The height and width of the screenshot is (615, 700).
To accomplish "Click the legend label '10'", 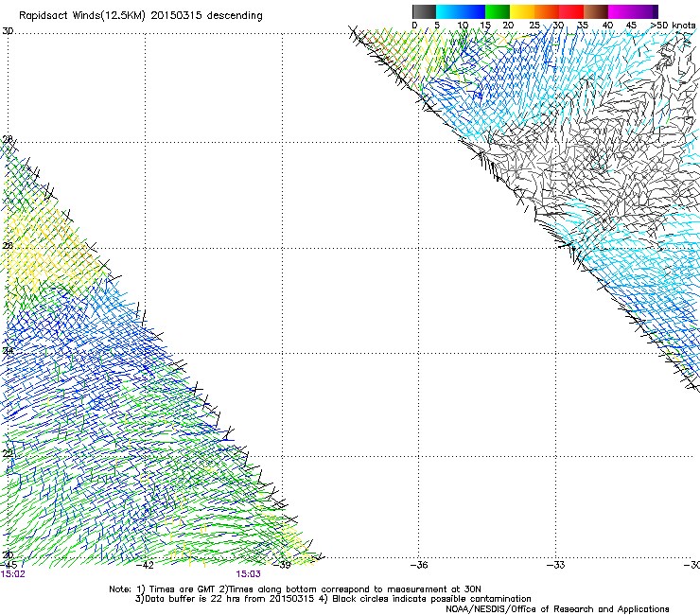I will 463,26.
